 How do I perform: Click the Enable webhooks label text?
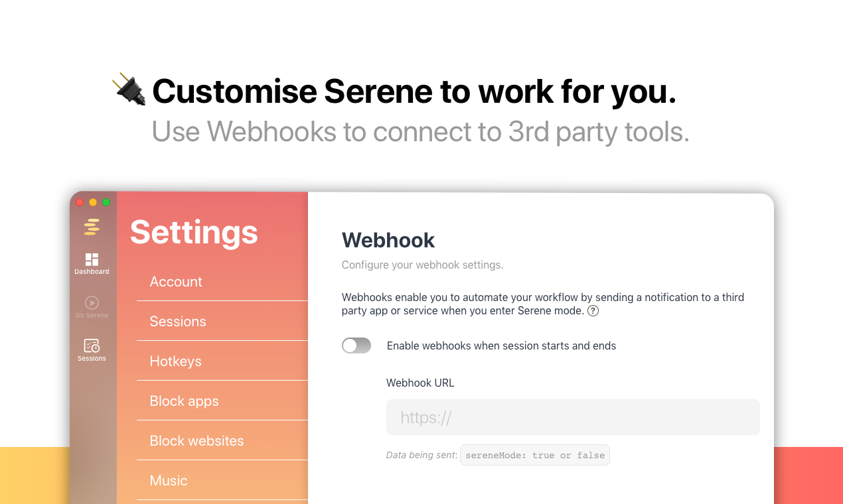(501, 346)
